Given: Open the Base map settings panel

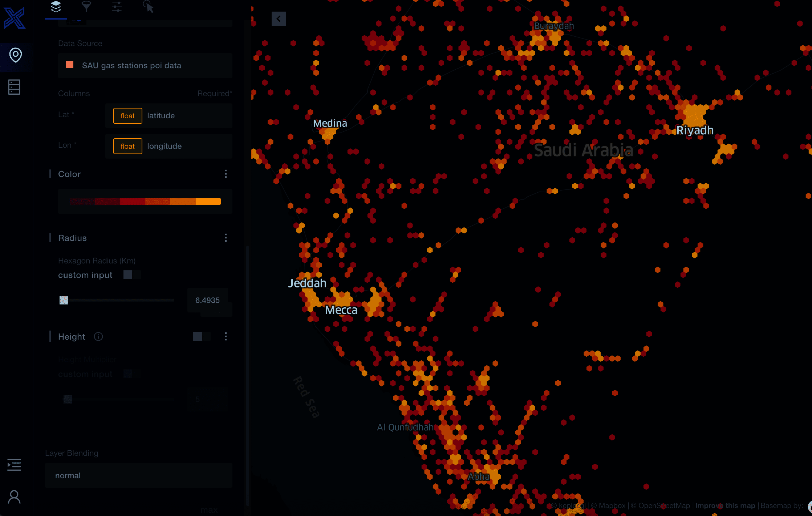Looking at the screenshot, I should [x=148, y=7].
